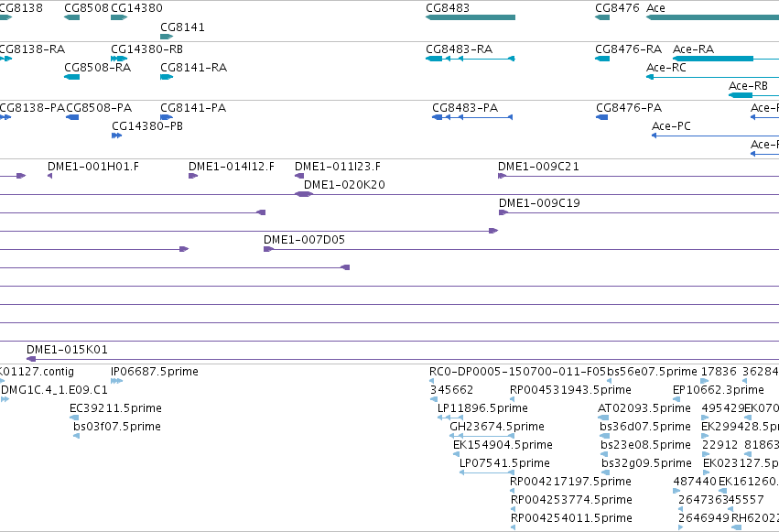Select the CG8483 gene bar
This screenshot has height=532, width=779.
pos(471,17)
